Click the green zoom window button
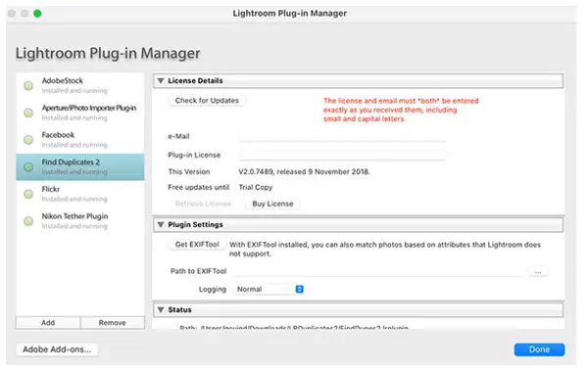The height and width of the screenshot is (369, 588). (x=37, y=14)
